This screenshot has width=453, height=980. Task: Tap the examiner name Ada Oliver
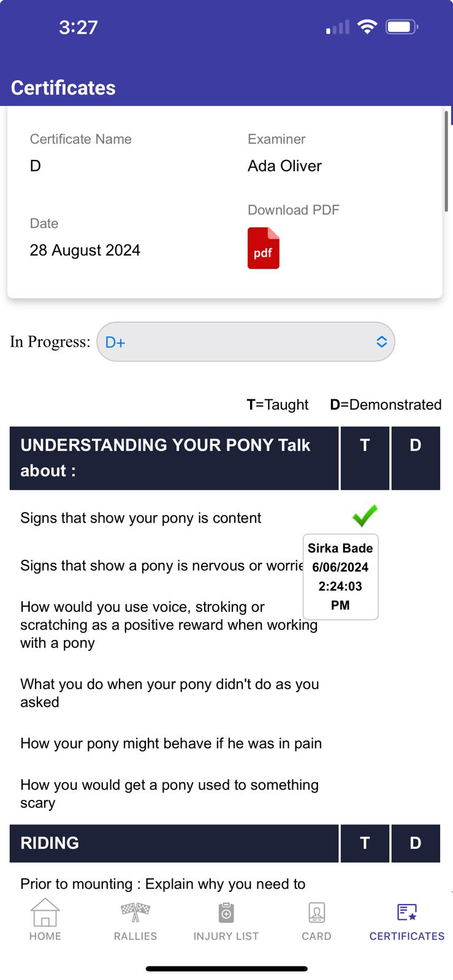[x=284, y=166]
